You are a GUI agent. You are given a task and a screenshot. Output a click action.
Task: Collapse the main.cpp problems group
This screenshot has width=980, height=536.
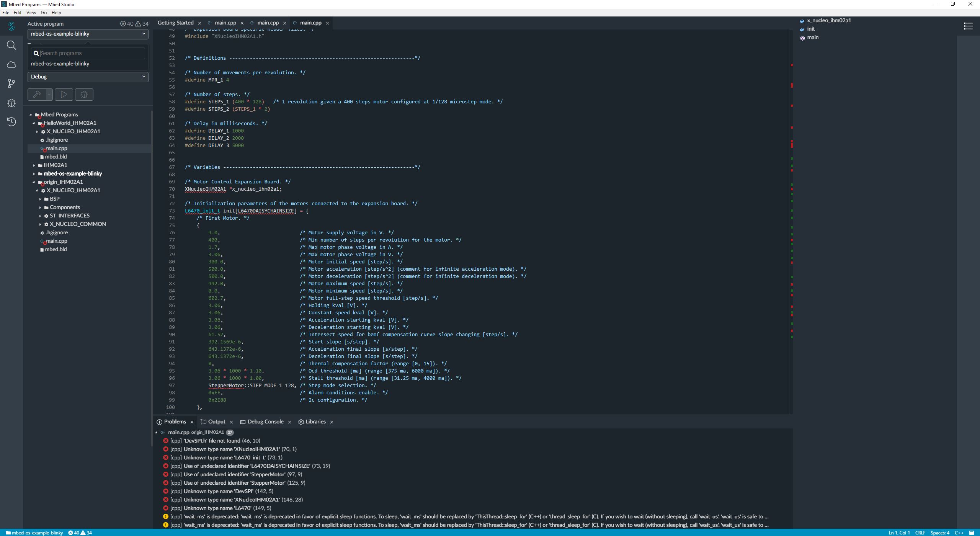[x=156, y=432]
